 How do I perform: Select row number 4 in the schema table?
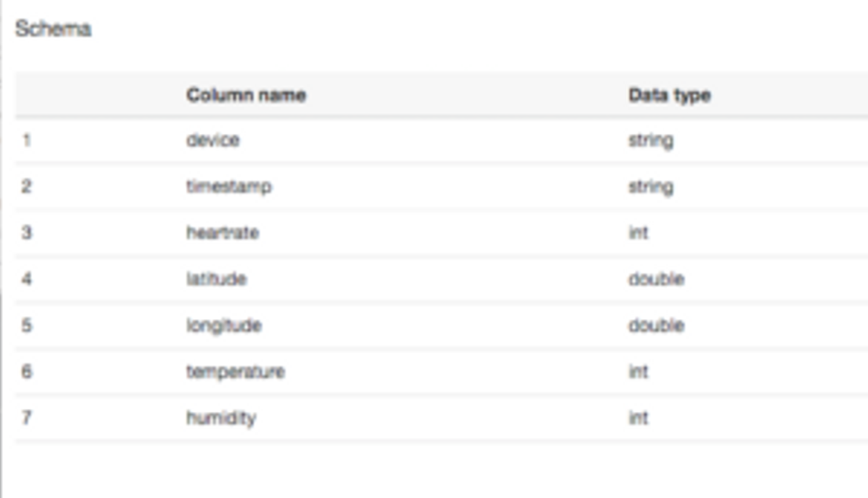click(27, 279)
